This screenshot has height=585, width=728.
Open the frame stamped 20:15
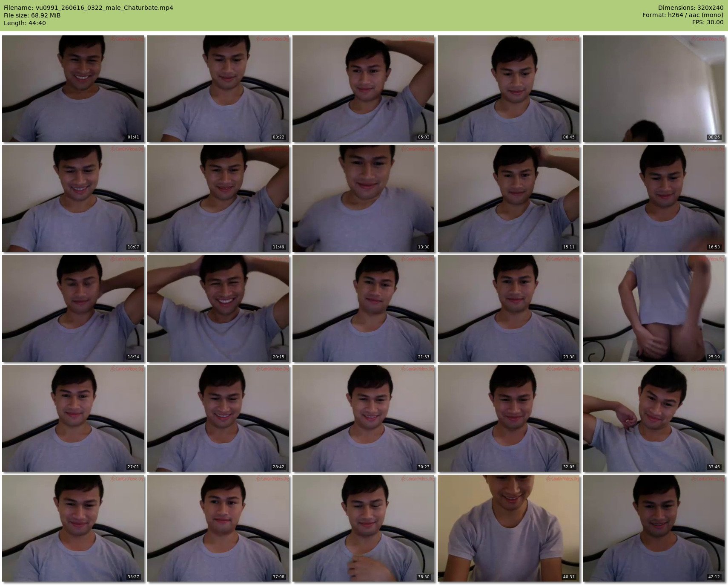click(x=218, y=308)
